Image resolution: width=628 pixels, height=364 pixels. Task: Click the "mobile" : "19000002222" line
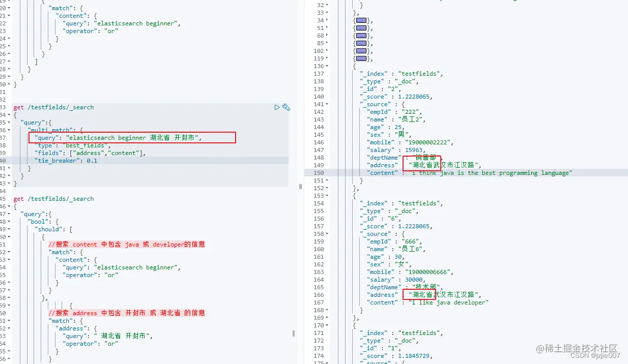(410, 142)
